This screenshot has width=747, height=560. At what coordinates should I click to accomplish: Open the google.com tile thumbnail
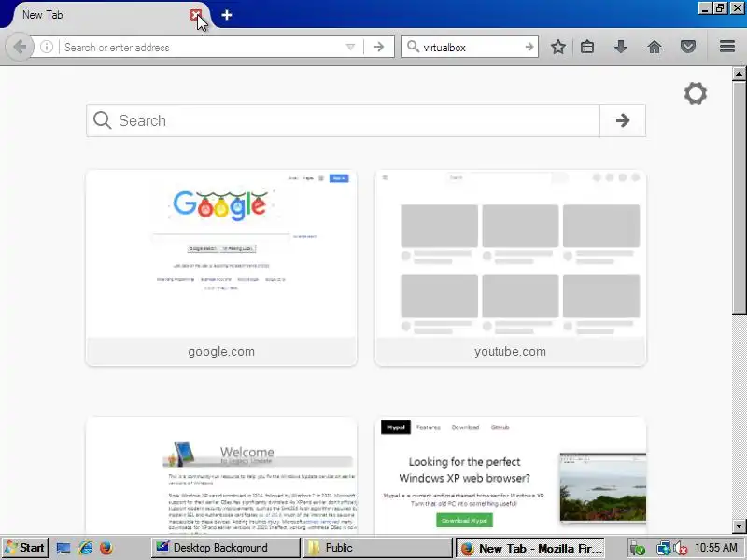coord(221,254)
